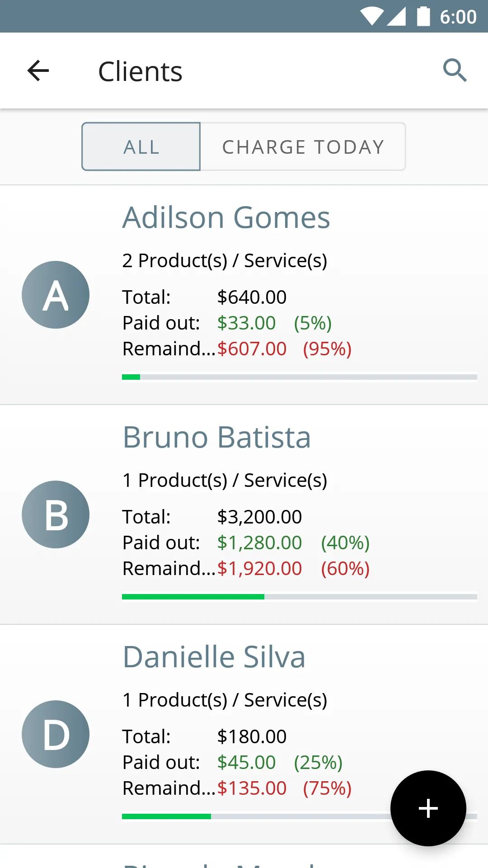Click Bruno Batista's payment progress bar
Screen dimensions: 488x868
tap(299, 597)
